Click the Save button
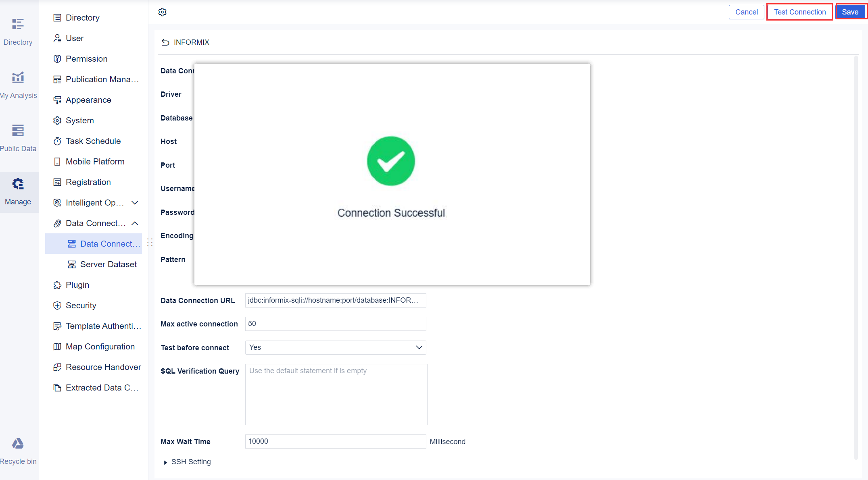 click(850, 12)
